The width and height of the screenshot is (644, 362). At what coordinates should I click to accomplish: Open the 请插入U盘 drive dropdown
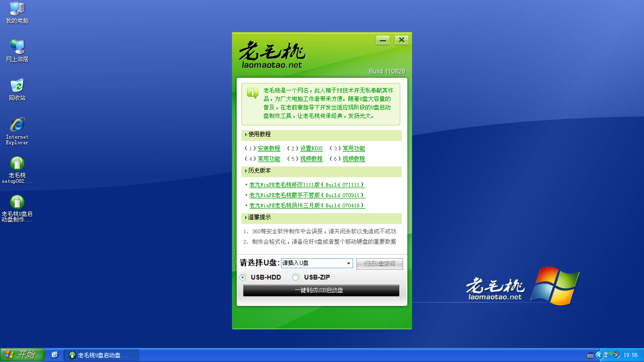[x=349, y=263]
